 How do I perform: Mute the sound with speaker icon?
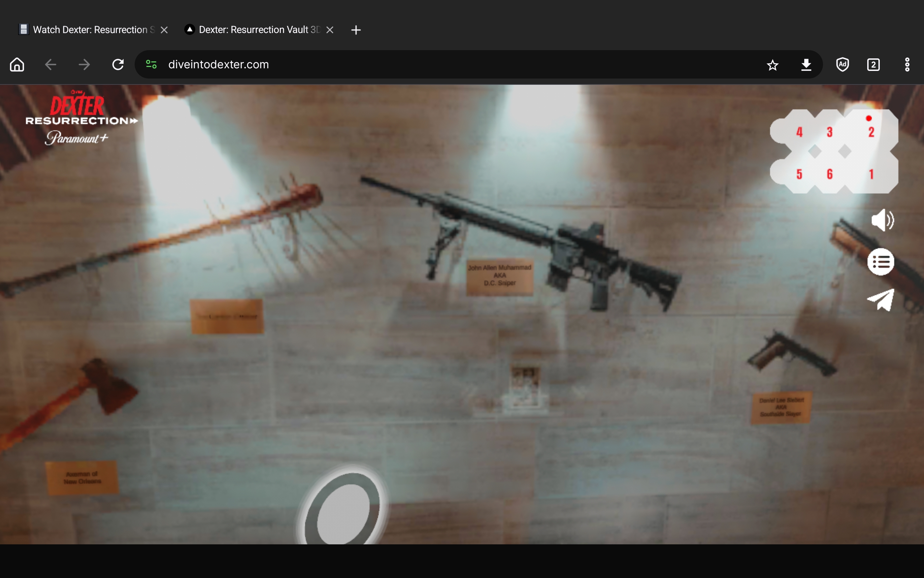click(x=882, y=220)
